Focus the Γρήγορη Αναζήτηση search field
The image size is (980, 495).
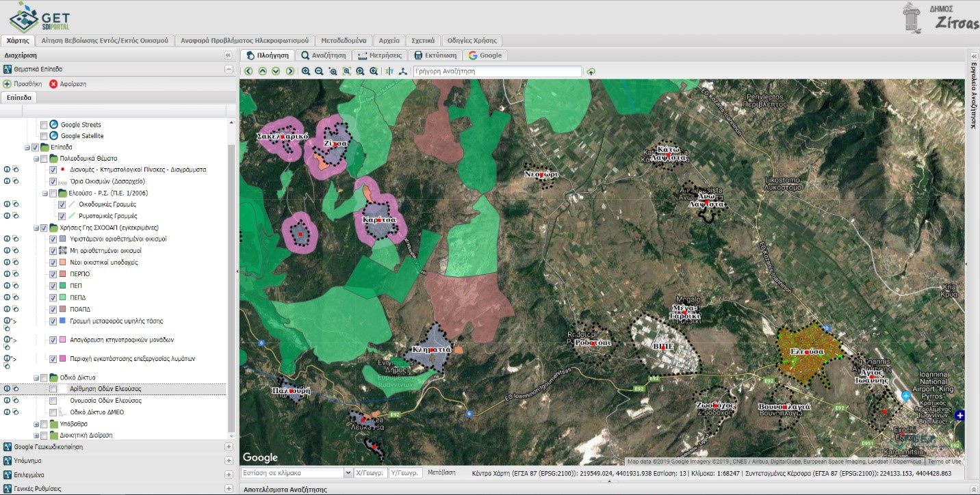(x=498, y=71)
